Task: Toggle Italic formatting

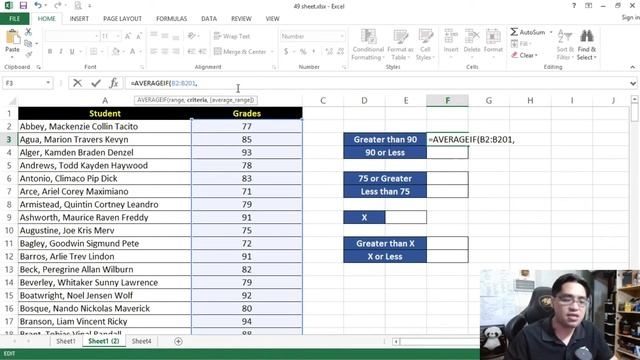Action: (61, 51)
